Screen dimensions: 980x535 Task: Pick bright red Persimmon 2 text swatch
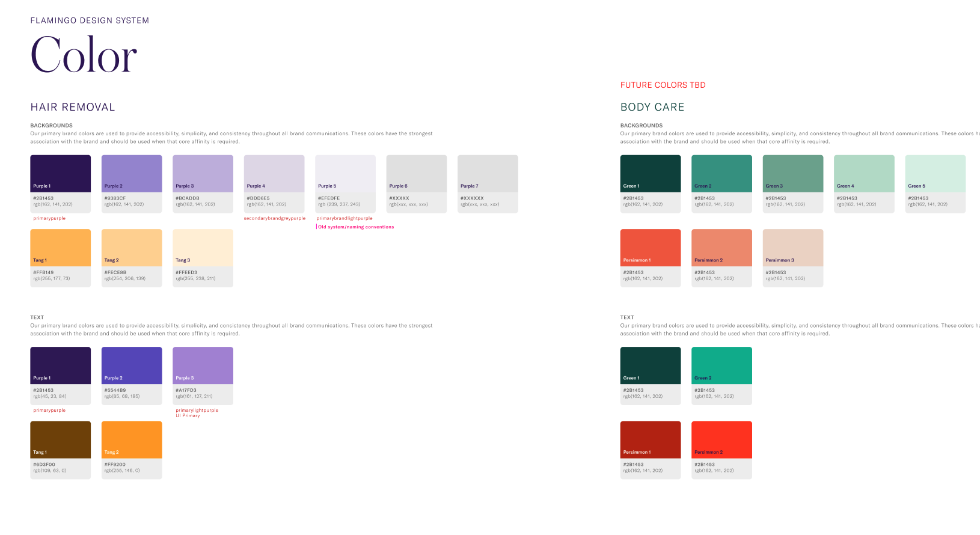tap(721, 450)
